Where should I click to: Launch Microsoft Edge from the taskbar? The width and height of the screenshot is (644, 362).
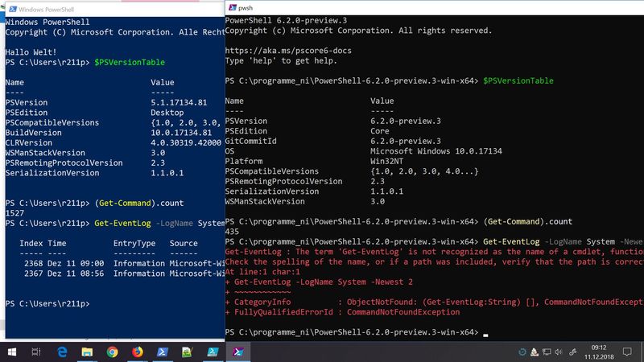(62, 352)
